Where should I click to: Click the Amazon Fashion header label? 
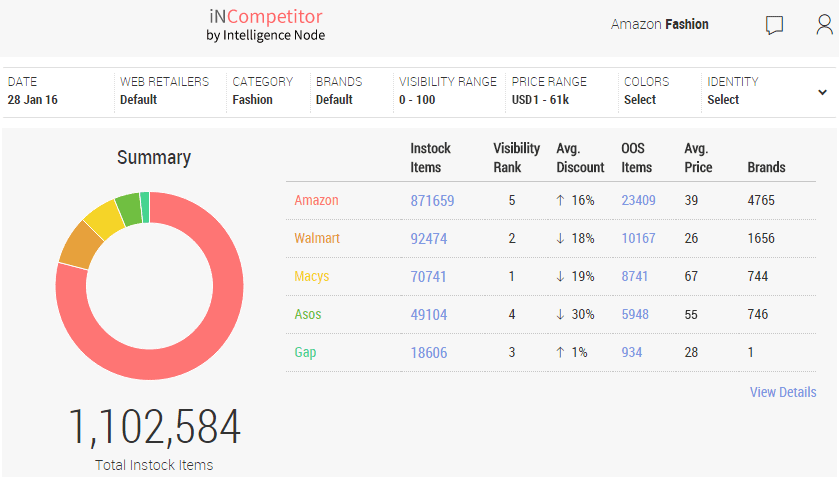660,24
